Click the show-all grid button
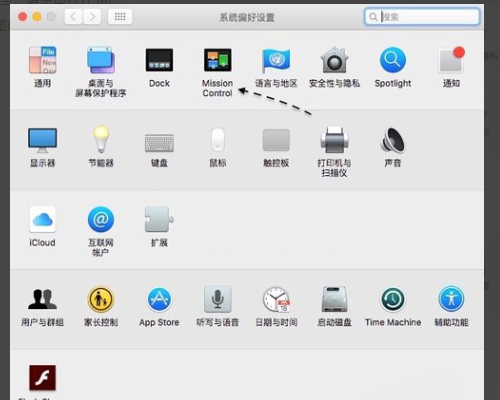500x400 pixels. (x=120, y=17)
